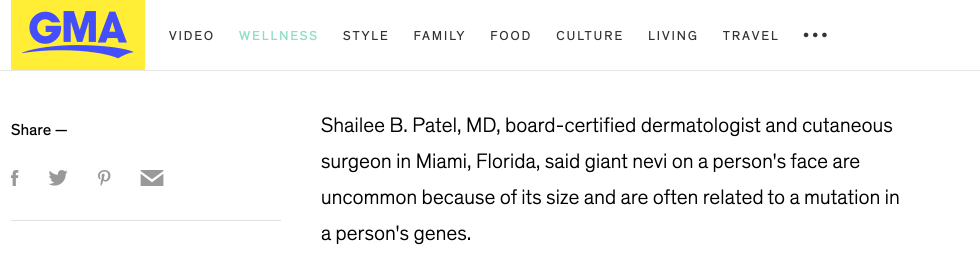Pin the article on Pinterest

pyautogui.click(x=104, y=178)
